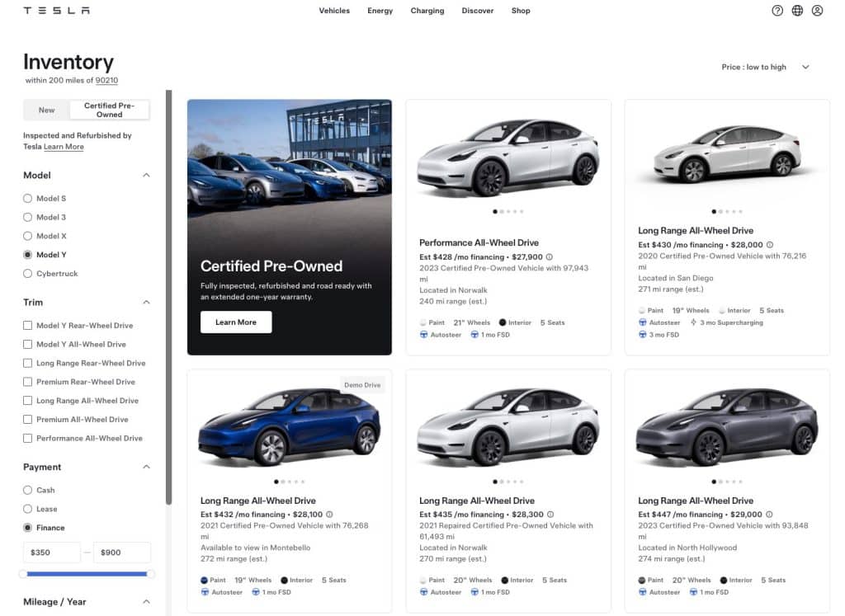This screenshot has width=845, height=616.
Task: Choose Cash payment option
Action: [x=27, y=490]
